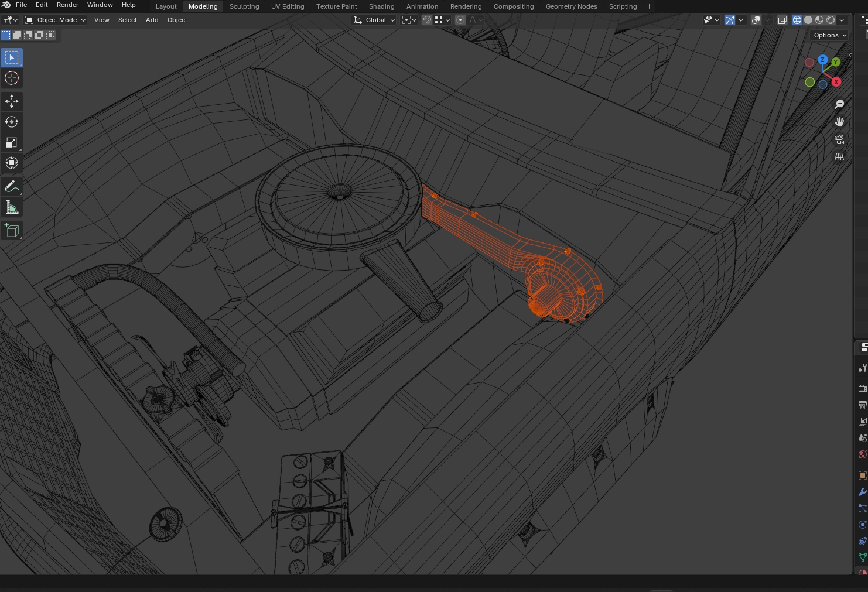Image resolution: width=868 pixels, height=592 pixels.
Task: Activate the Rotate tool
Action: tap(12, 122)
